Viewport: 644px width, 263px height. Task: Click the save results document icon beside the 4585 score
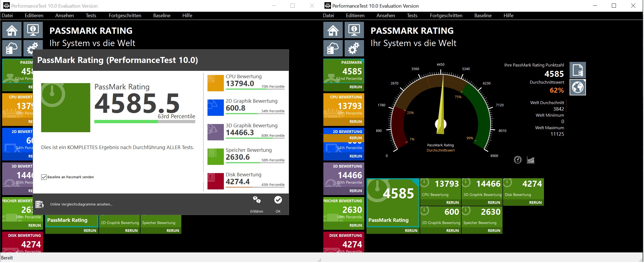(x=578, y=70)
